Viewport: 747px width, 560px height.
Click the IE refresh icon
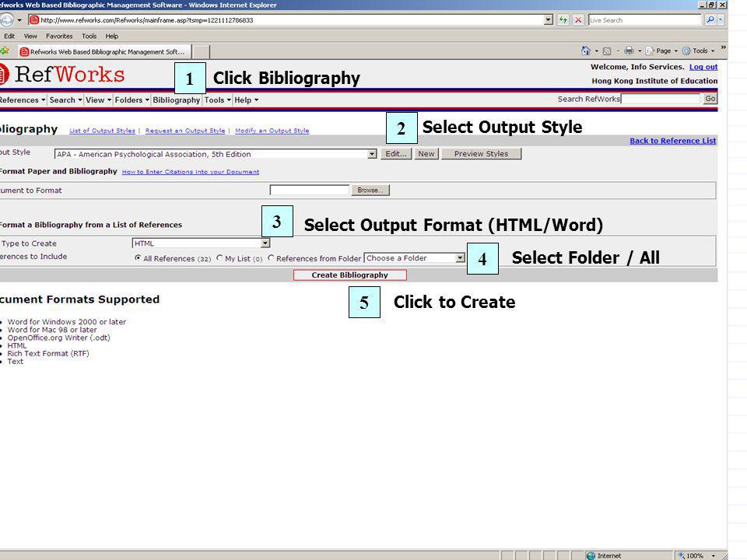[x=563, y=20]
